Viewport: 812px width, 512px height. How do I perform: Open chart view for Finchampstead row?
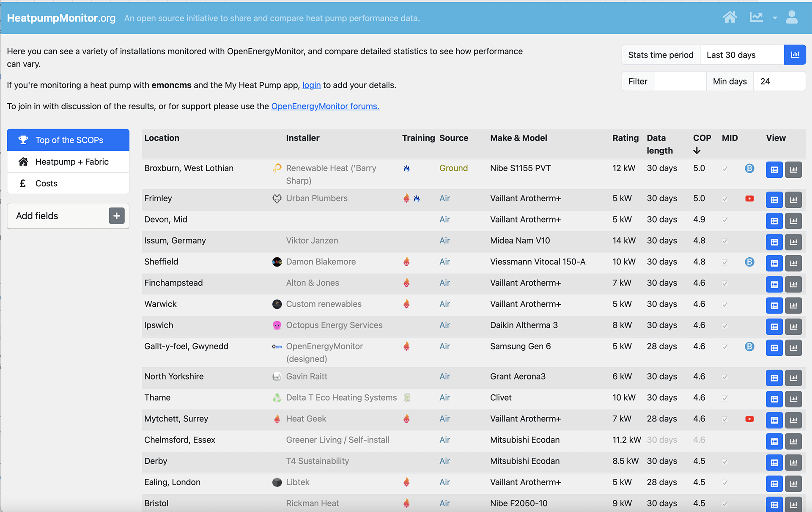pyautogui.click(x=793, y=284)
